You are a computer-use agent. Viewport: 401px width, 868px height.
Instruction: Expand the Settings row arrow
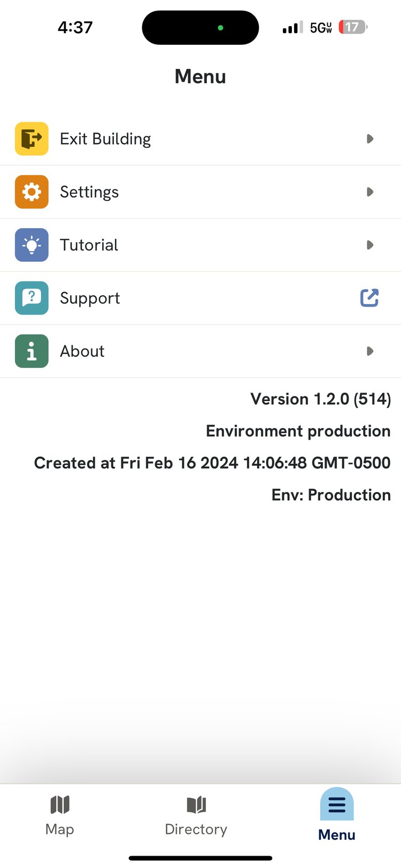[x=369, y=192]
